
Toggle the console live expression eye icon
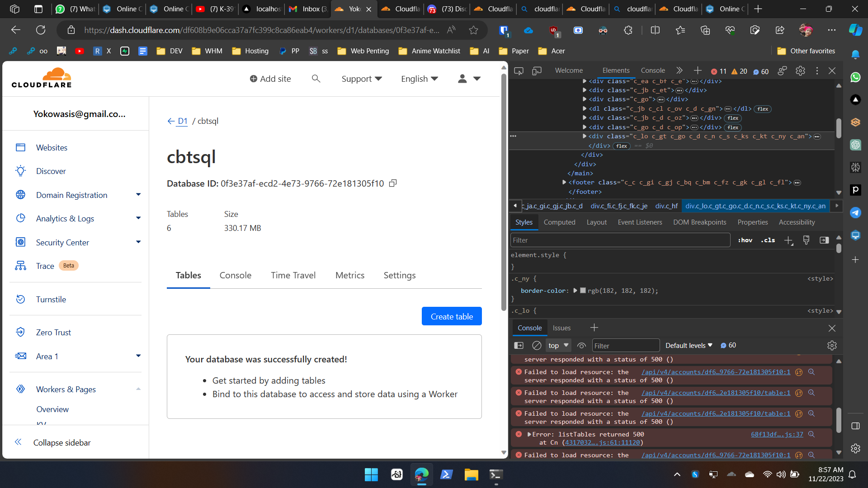(581, 345)
